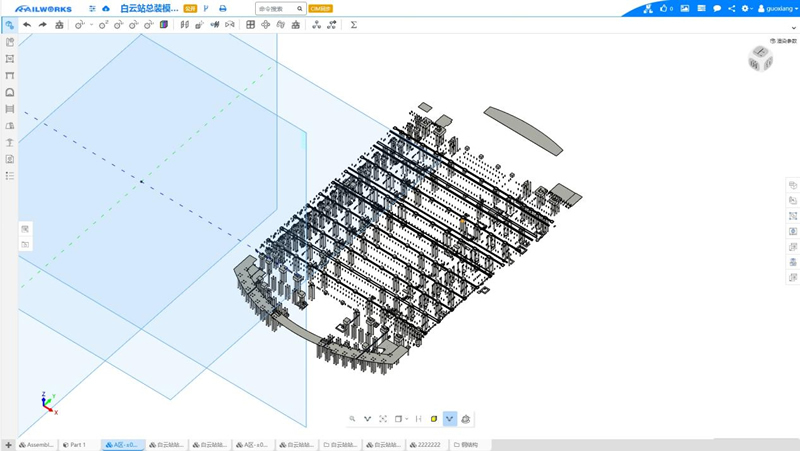Screen dimensions: 800x451
Task: Click the redo arrow in toolbar
Action: point(42,25)
